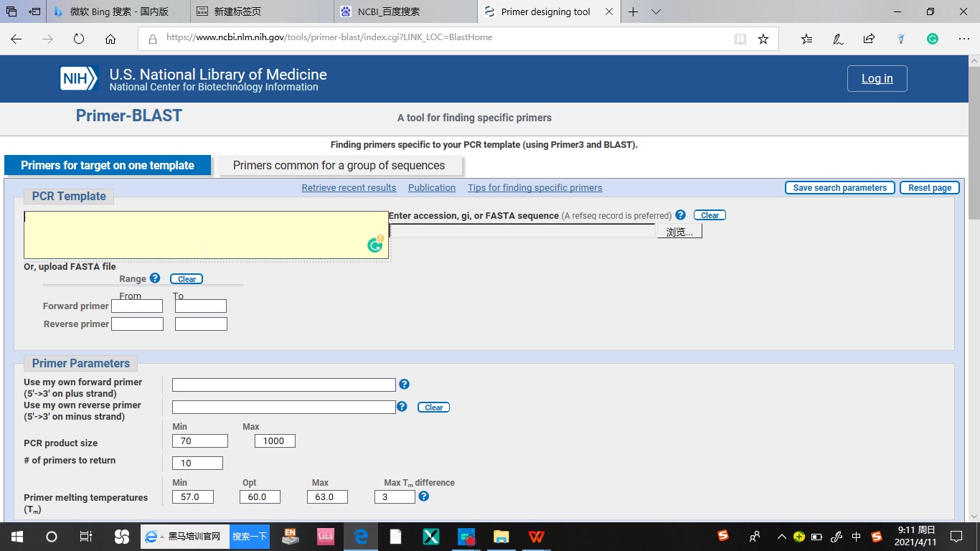This screenshot has height=551, width=980.
Task: Close the Primer designing tool tab
Action: (609, 11)
